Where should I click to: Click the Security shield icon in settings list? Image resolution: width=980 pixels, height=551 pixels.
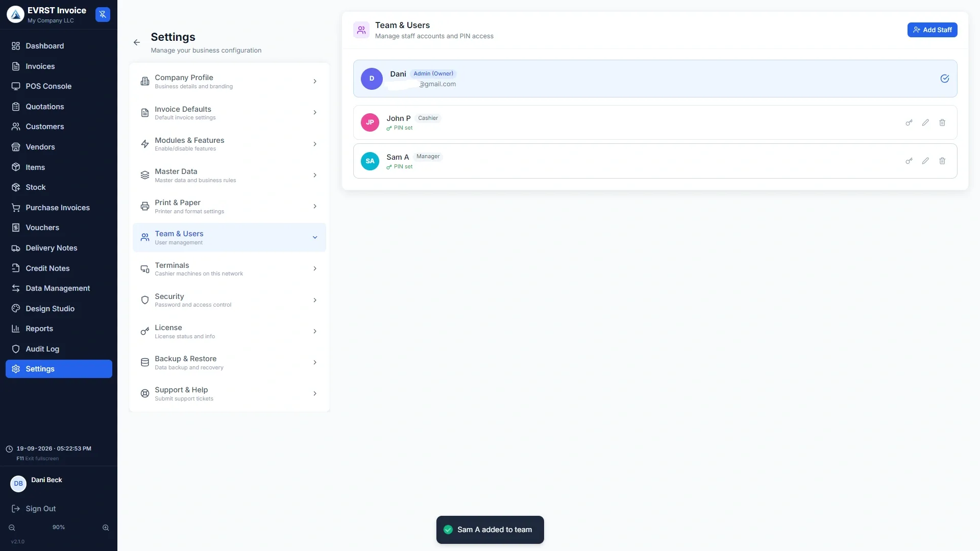pos(145,300)
